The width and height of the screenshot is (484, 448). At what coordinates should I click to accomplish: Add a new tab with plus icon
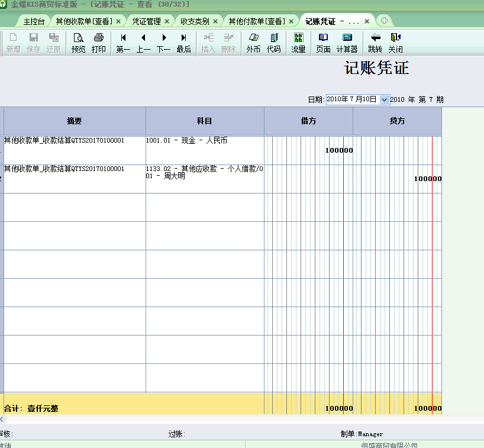tap(384, 21)
